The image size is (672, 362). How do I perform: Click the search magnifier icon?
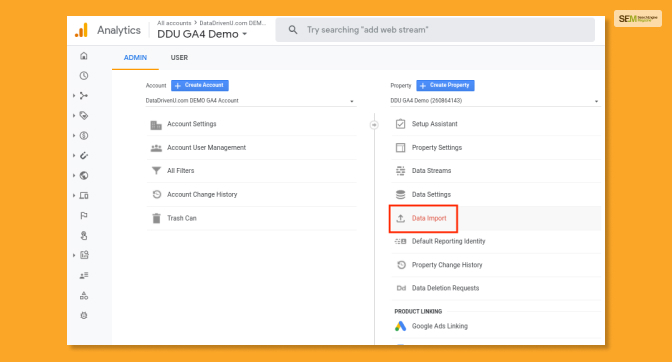(293, 30)
